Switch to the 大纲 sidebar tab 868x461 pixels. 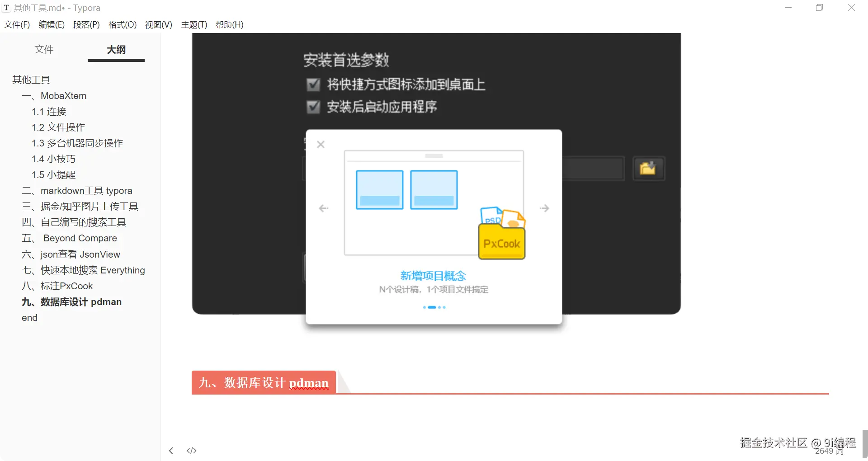[x=116, y=50]
